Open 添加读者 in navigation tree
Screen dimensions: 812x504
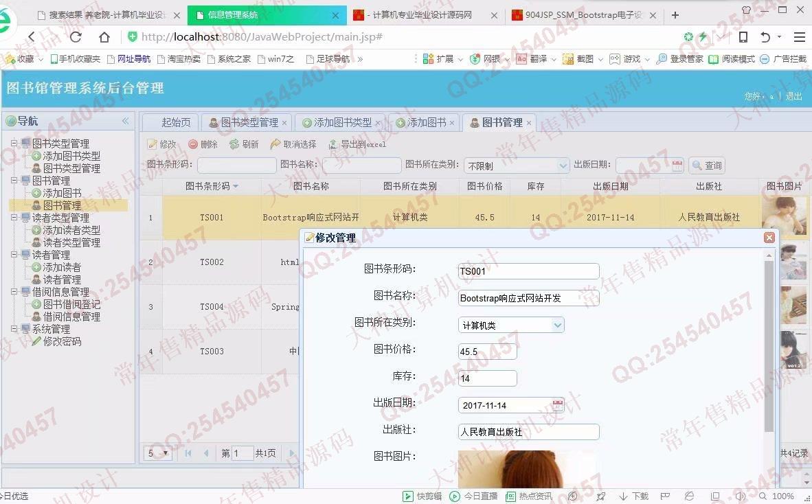62,268
